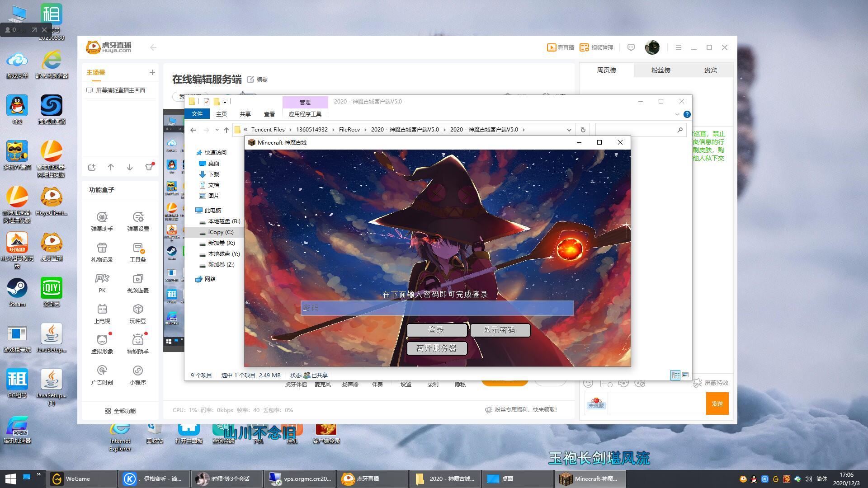Click the 离开服务器 leave server button
Screen dimensions: 868x488
(437, 348)
